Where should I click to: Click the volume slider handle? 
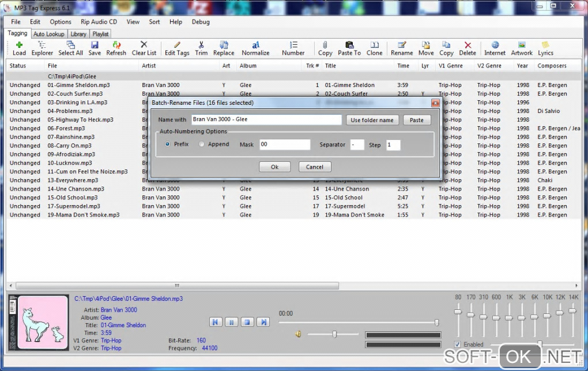coord(334,334)
